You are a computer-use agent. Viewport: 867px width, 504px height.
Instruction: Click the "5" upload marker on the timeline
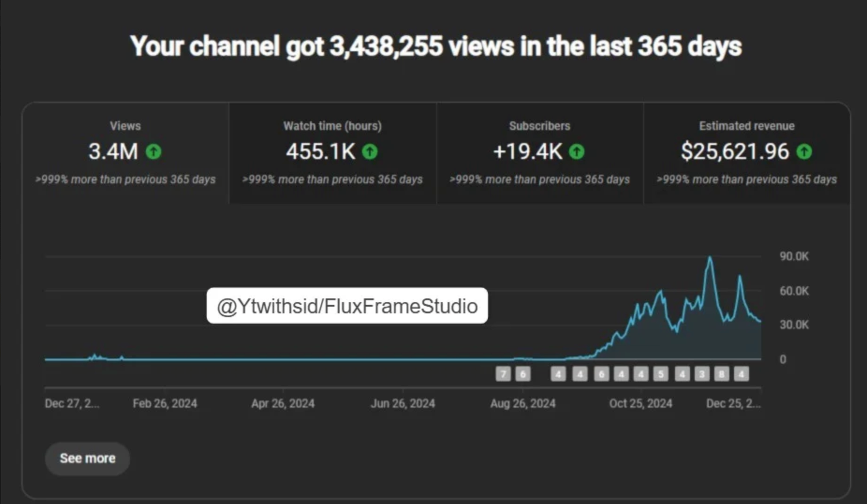pos(661,373)
